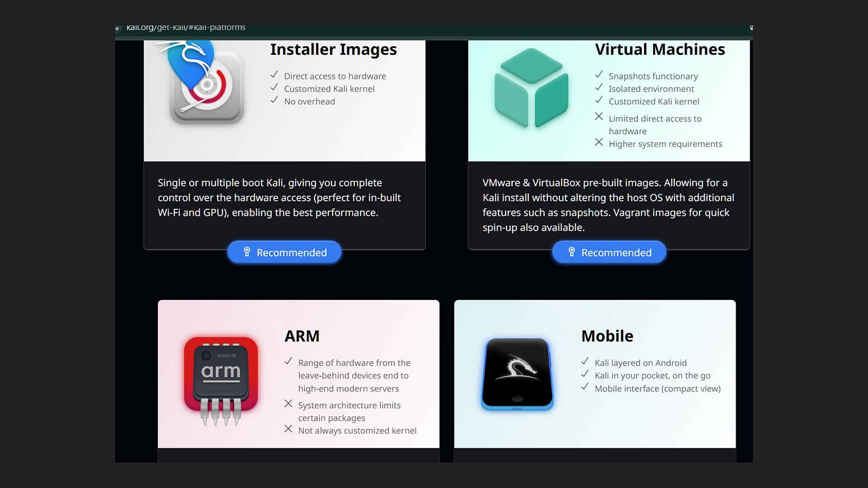Click 'No overhead' text
Viewport: 868px width, 488px height.
click(x=310, y=101)
